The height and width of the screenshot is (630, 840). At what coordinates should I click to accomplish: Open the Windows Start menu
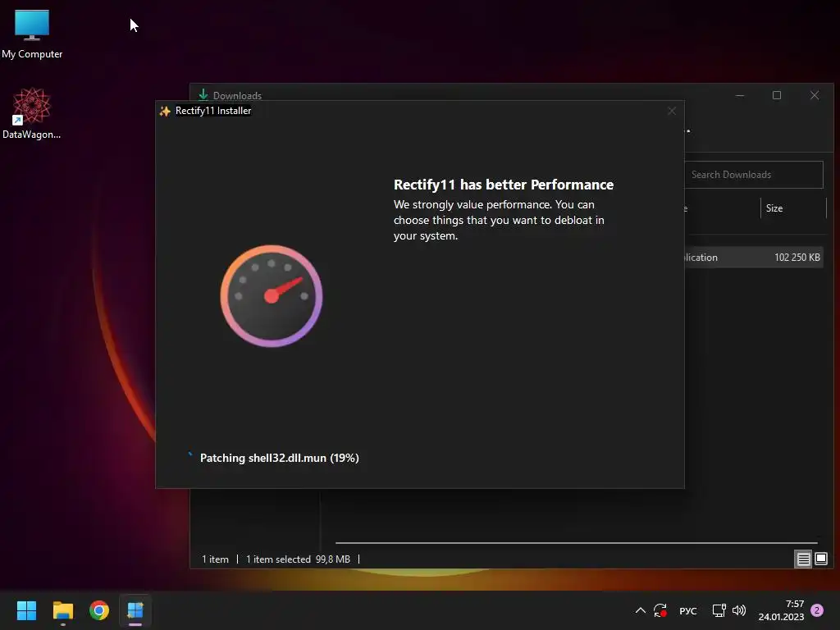[x=26, y=610]
